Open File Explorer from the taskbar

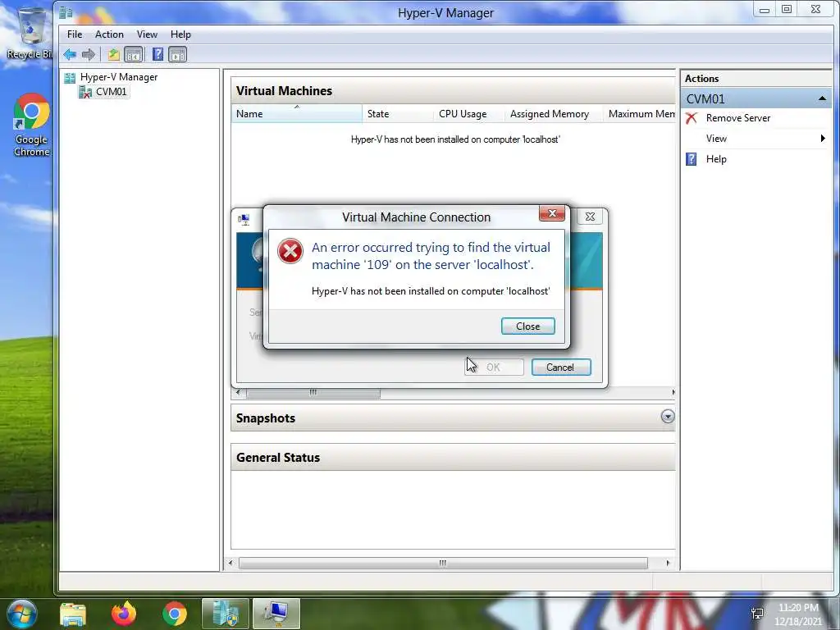tap(73, 614)
